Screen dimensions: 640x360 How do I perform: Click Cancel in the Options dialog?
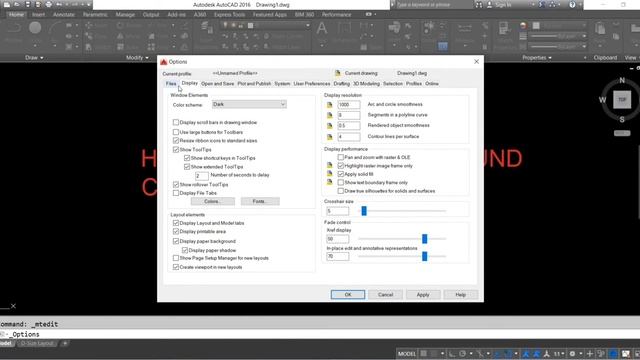coord(385,295)
